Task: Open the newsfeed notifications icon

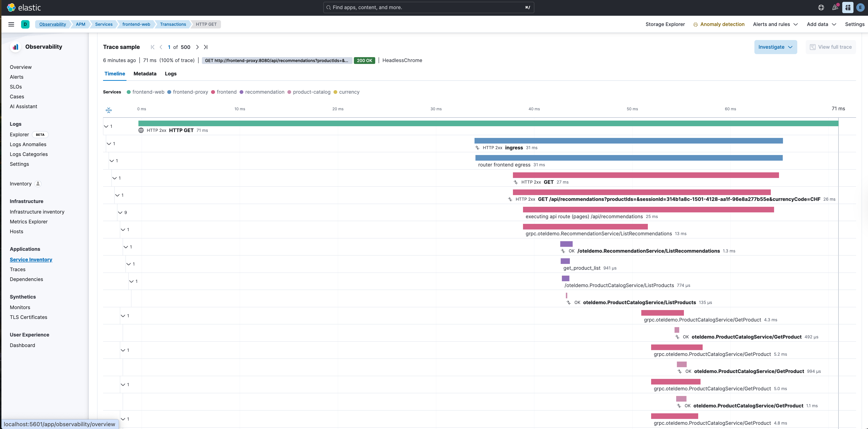Action: pos(835,7)
